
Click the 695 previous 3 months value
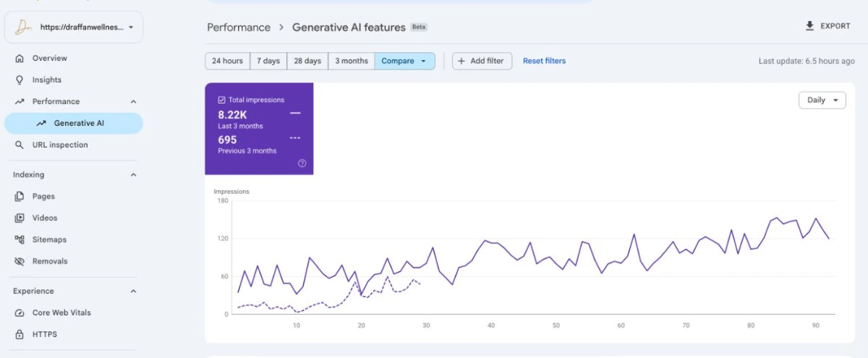(x=227, y=140)
